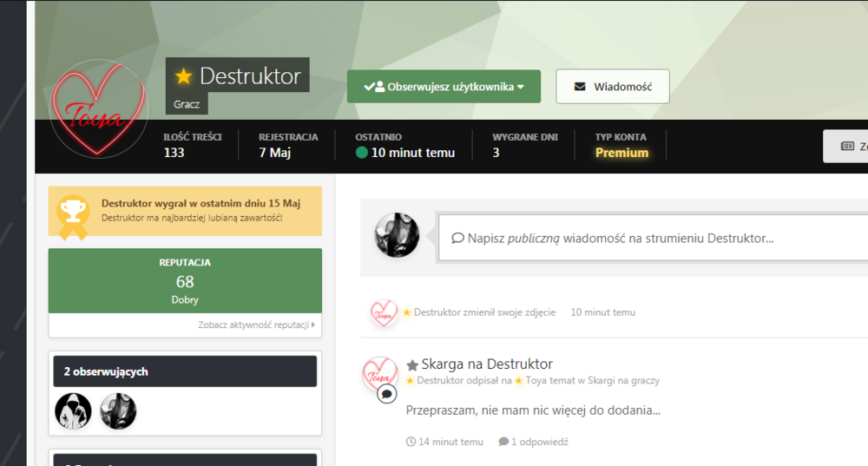Click the Ilość treści count 133
The height and width of the screenshot is (466, 868).
[x=174, y=153]
